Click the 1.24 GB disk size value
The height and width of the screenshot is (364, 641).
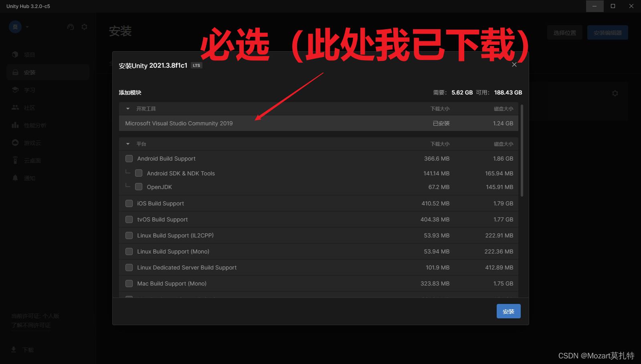tap(503, 123)
